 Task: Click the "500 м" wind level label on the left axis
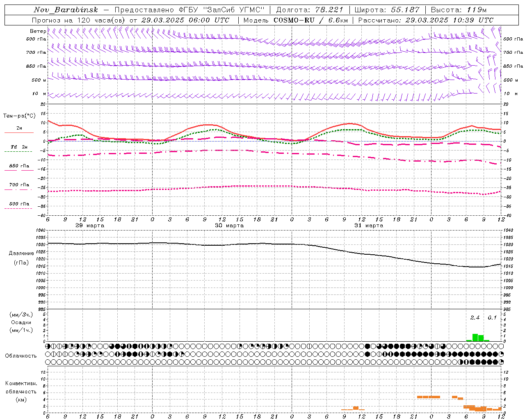click(x=39, y=80)
